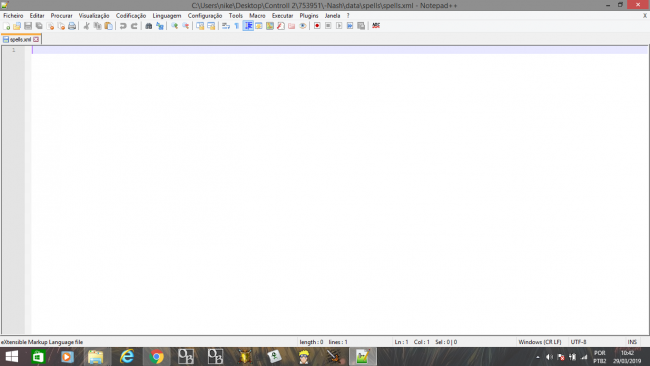Toggle the monitoring eye icon
The width and height of the screenshot is (650, 366).
(x=303, y=26)
